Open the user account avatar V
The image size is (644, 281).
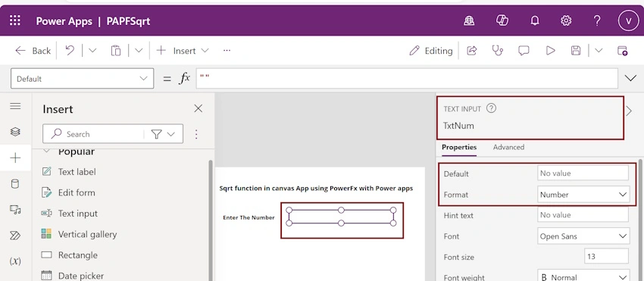628,20
